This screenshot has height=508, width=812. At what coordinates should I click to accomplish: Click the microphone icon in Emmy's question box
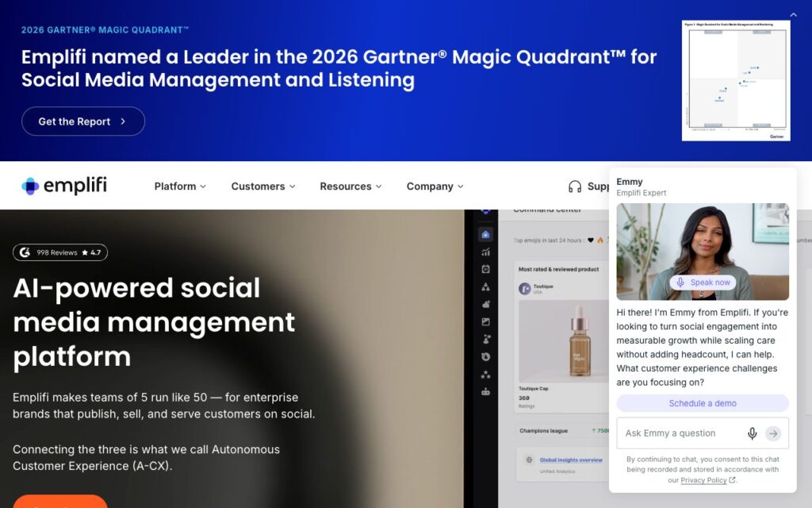point(752,433)
